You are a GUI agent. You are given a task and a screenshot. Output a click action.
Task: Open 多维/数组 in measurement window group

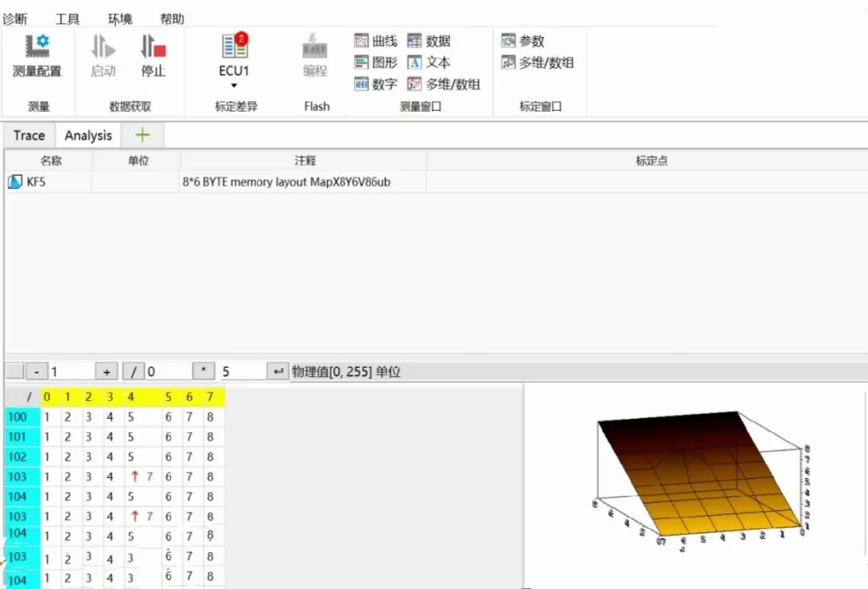pos(444,84)
